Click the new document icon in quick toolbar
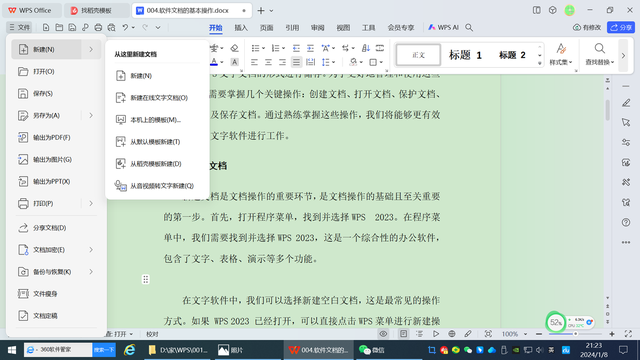The image size is (640, 360). 46,27
